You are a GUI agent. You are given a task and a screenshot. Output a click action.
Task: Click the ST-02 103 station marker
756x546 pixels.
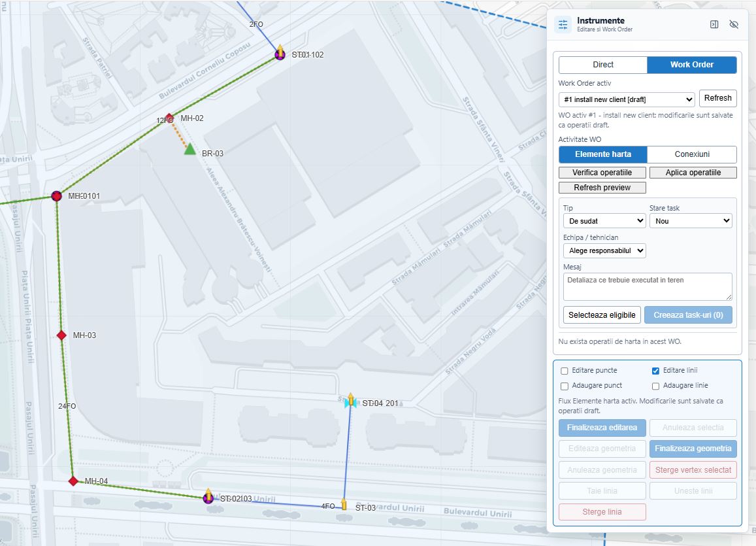208,497
